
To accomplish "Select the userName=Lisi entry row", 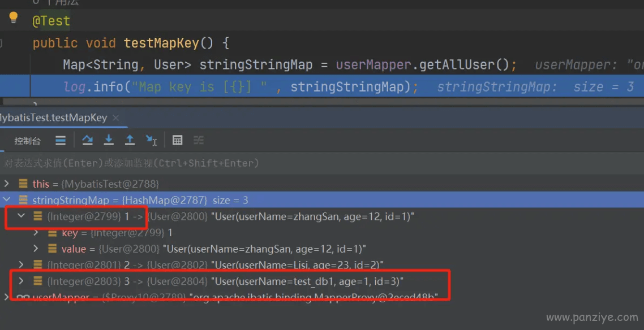I will [322, 265].
